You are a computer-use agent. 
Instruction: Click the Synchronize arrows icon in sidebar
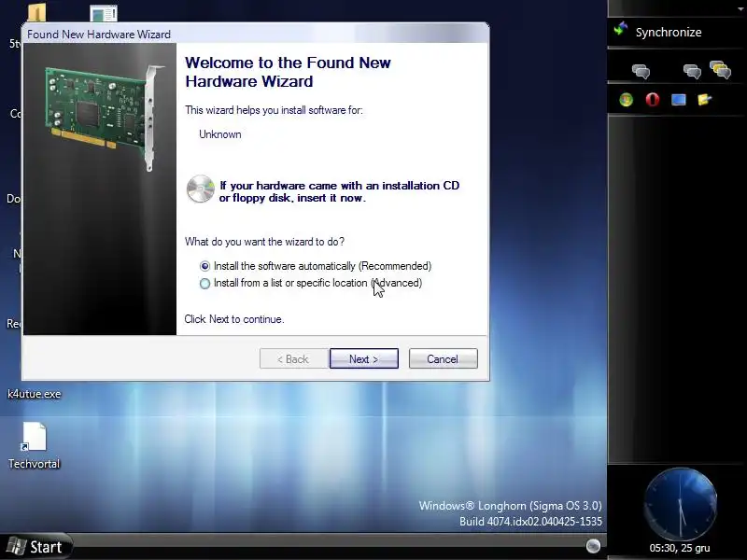621,30
